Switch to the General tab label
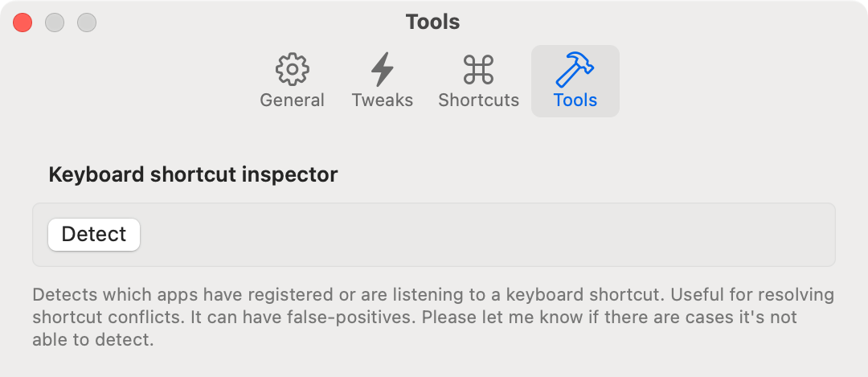 pyautogui.click(x=292, y=100)
